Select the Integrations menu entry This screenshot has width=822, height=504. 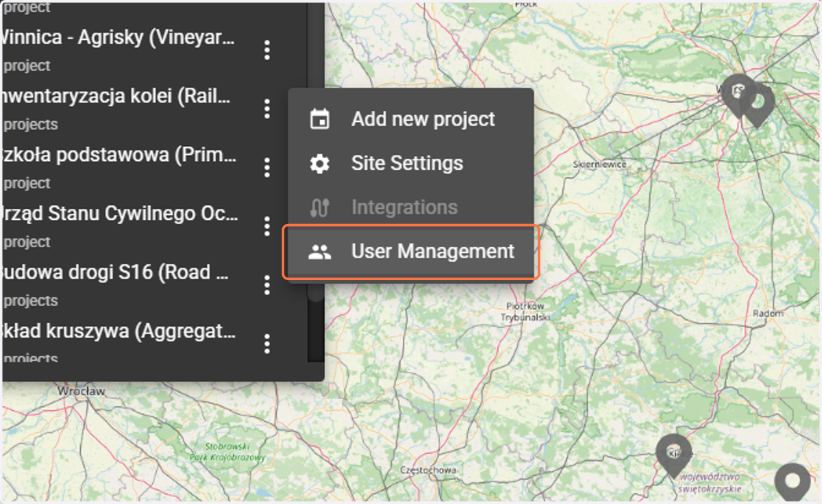click(410, 207)
